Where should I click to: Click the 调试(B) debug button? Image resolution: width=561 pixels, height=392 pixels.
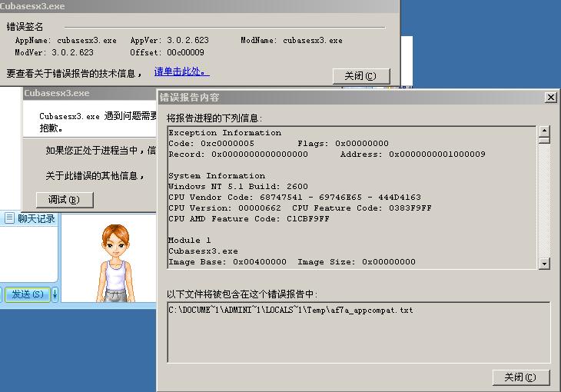point(65,199)
